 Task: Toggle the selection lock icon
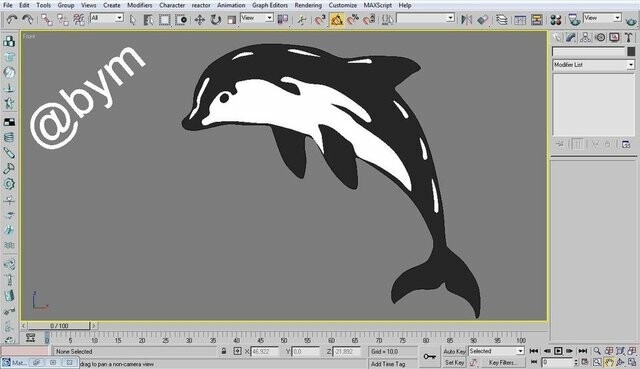pyautogui.click(x=224, y=351)
